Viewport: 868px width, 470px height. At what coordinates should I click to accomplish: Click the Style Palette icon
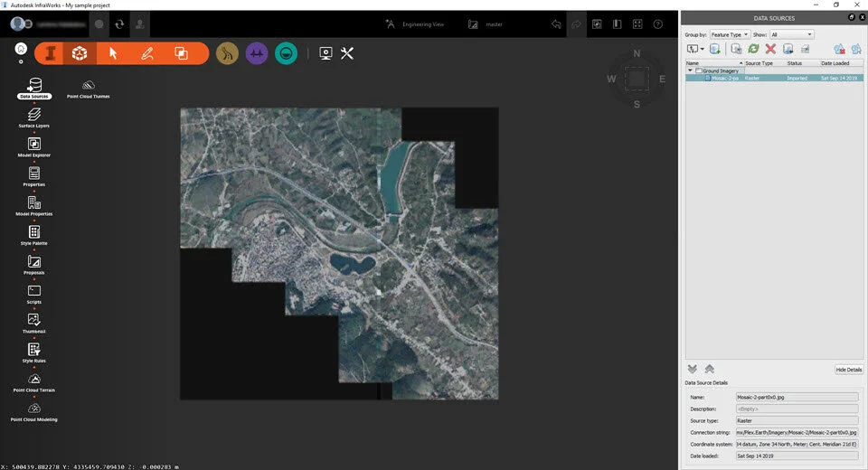(x=34, y=232)
